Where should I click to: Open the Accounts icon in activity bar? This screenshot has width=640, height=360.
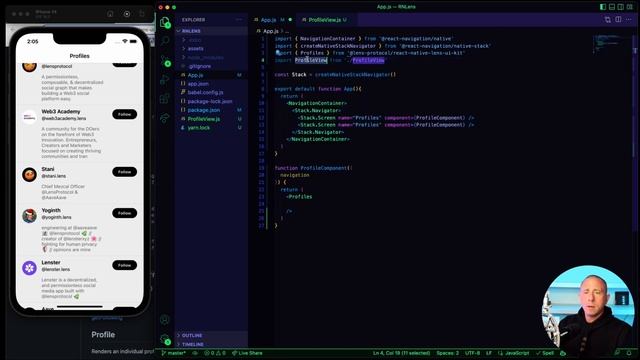(x=165, y=320)
